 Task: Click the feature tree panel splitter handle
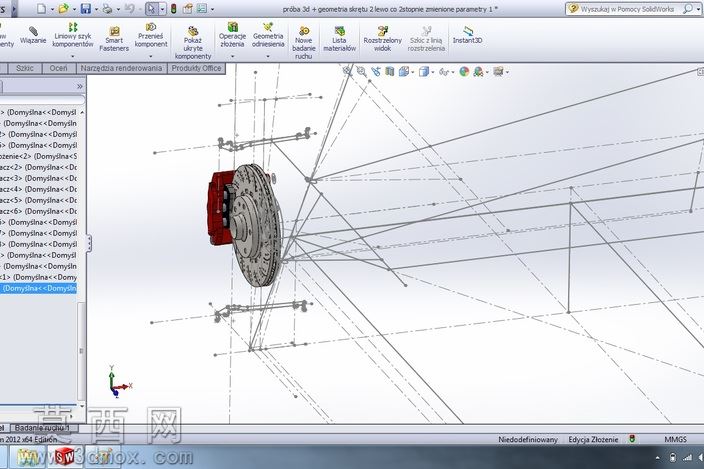coord(89,243)
